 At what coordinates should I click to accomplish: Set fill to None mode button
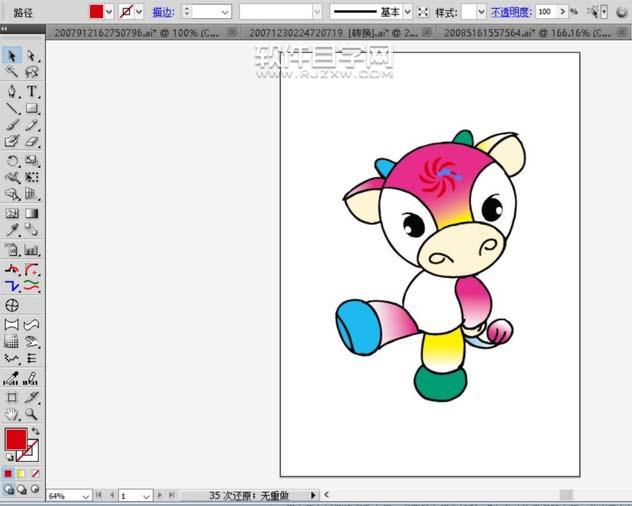pyautogui.click(x=35, y=473)
